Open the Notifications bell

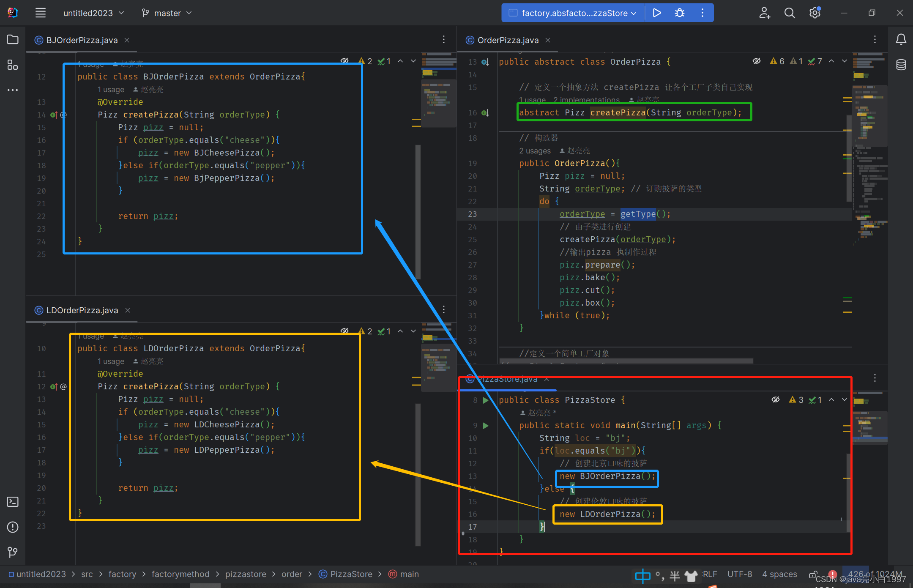(901, 39)
